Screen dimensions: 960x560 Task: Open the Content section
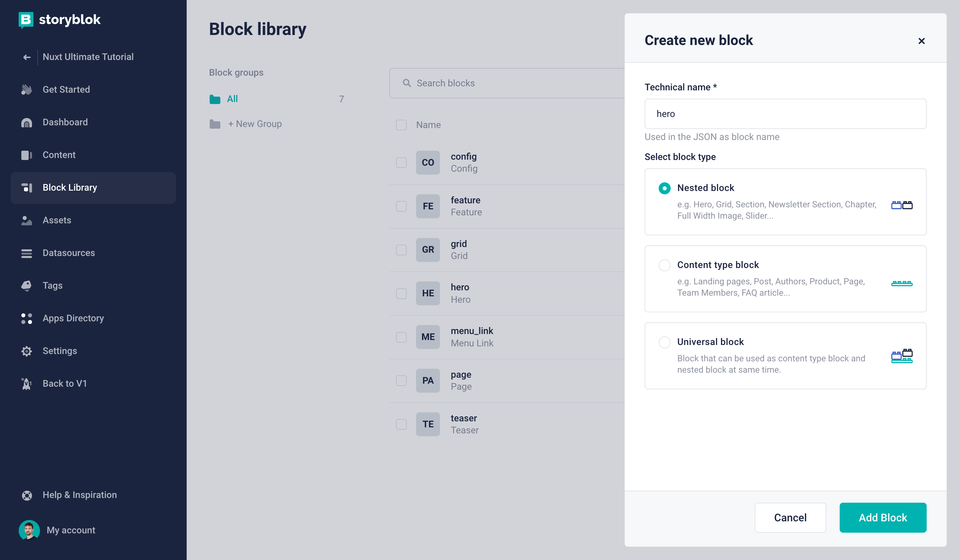coord(93,155)
